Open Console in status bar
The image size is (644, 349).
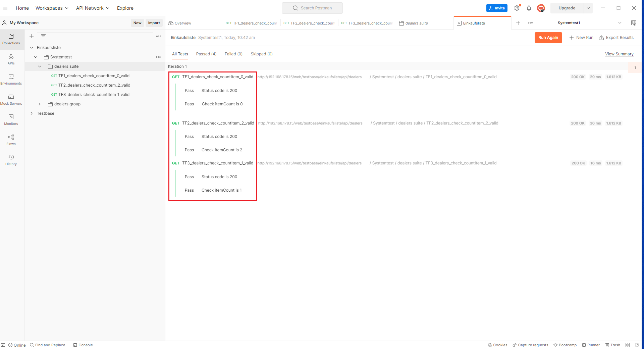point(83,345)
